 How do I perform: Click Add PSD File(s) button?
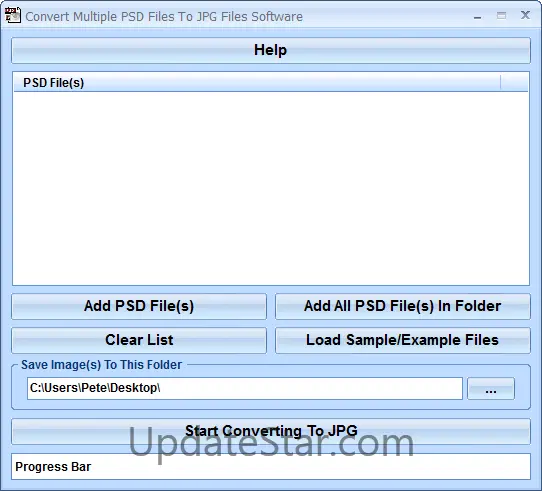(139, 306)
